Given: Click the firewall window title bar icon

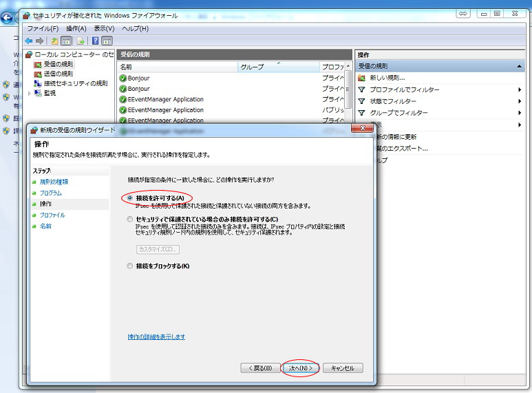Looking at the screenshot, I should click(x=26, y=15).
